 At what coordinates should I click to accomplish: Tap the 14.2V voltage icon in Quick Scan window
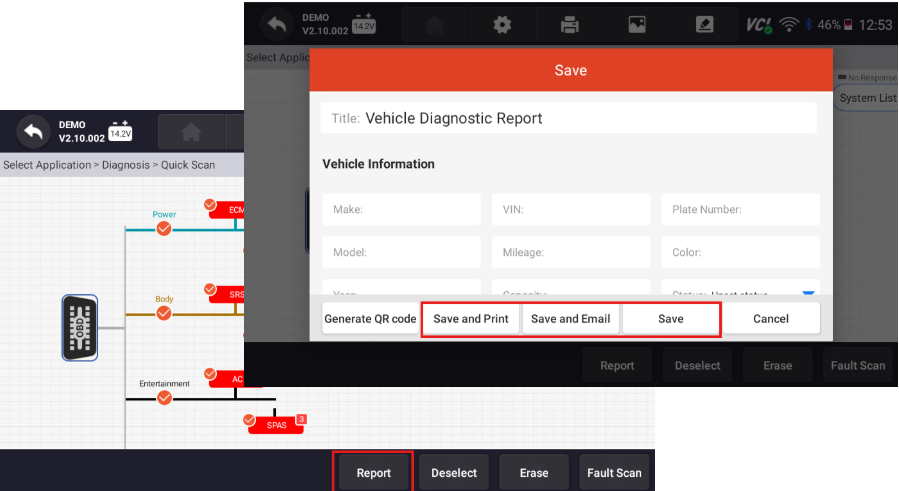point(120,131)
